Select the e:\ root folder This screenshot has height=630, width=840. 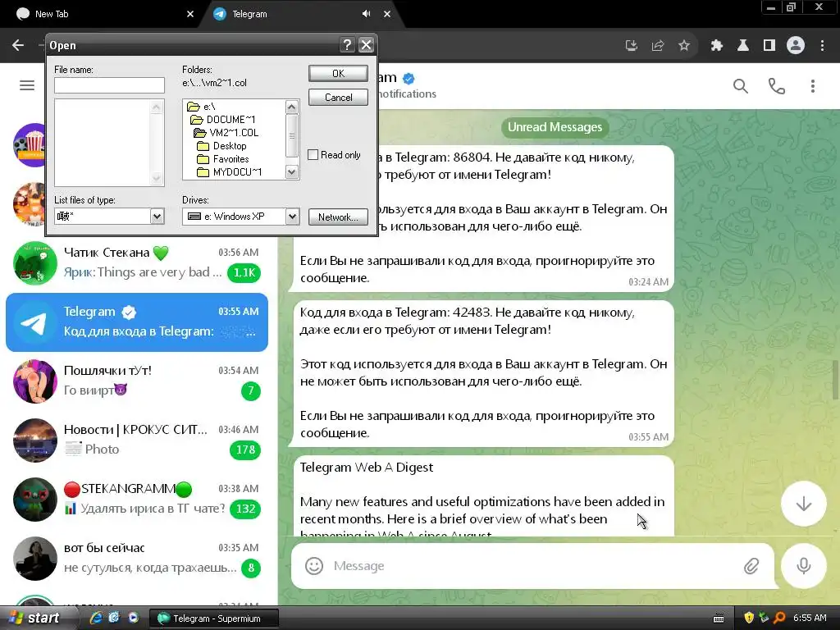pyautogui.click(x=202, y=107)
